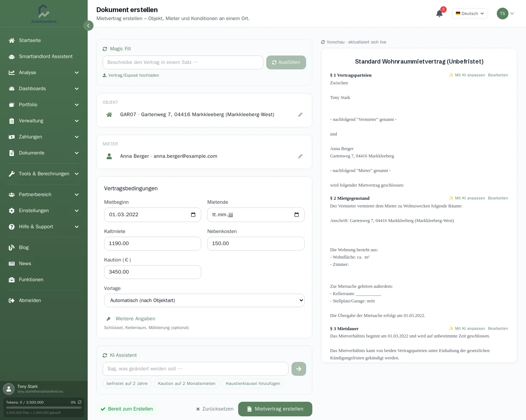Click the Funktionen briefcase icon
526x420 pixels.
coord(12,280)
